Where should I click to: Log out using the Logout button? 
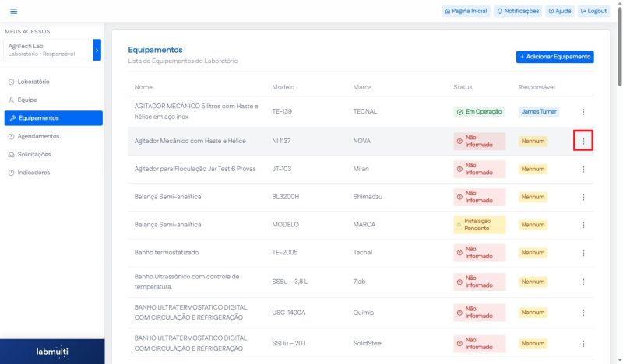593,11
